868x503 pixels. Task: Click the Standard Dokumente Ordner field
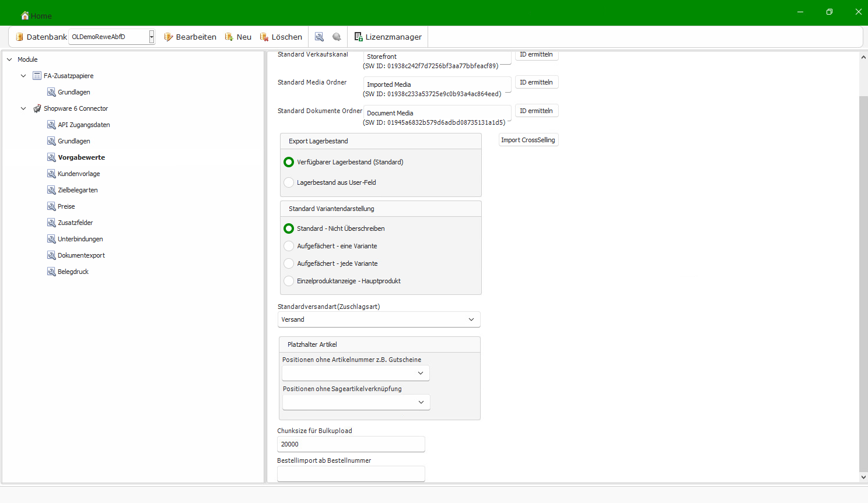(437, 113)
